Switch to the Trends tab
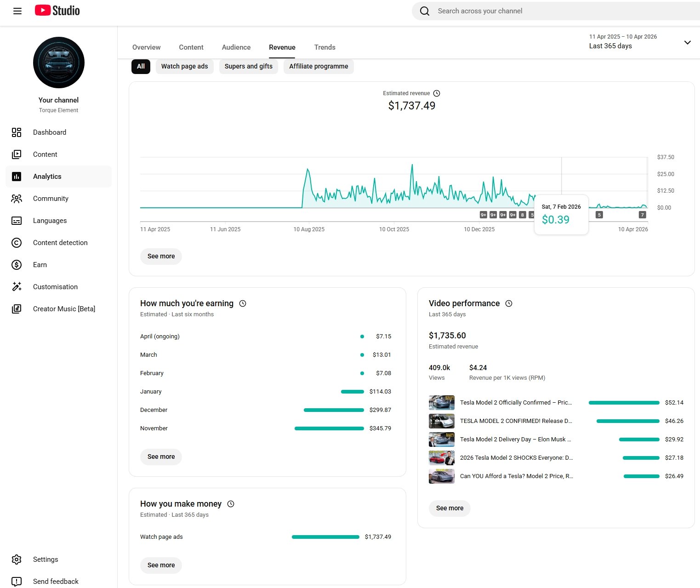The image size is (700, 588). pos(324,47)
